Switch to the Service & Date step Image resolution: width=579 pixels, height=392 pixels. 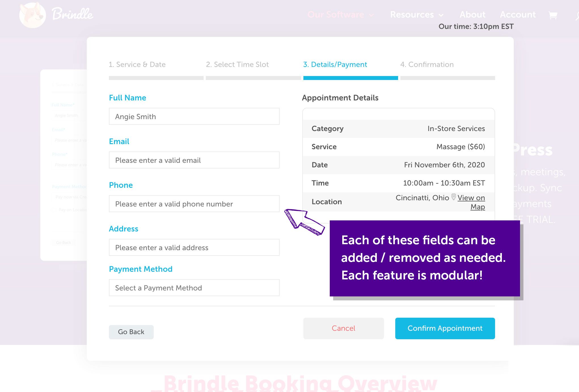(x=137, y=65)
